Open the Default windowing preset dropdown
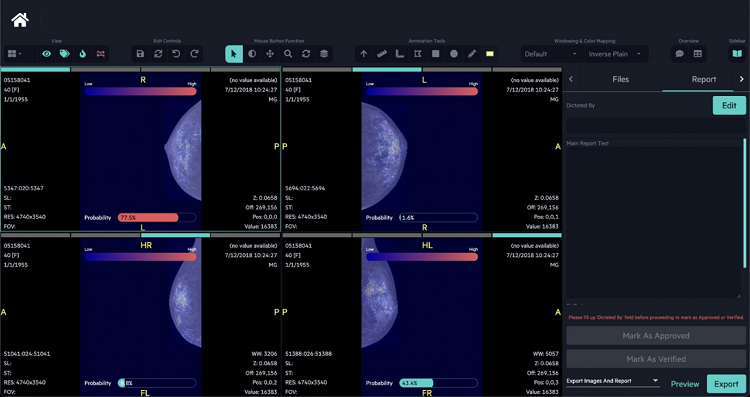This screenshot has height=397, width=750. point(551,54)
